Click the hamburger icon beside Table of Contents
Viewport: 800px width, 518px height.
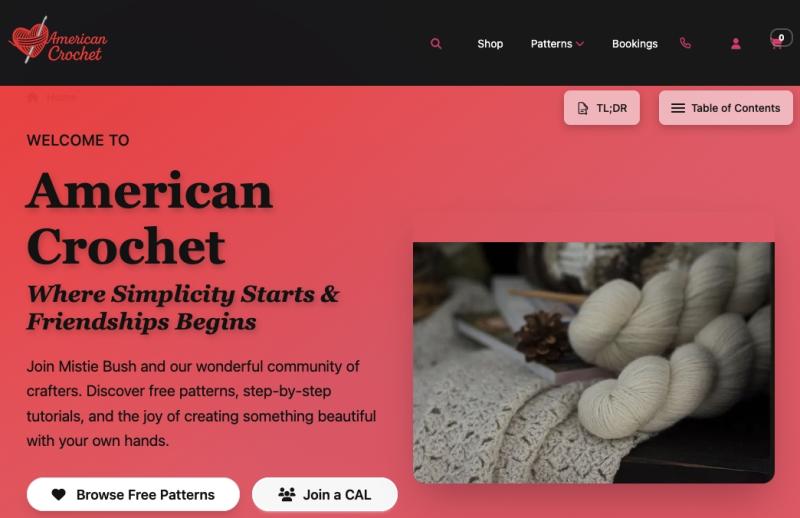(678, 108)
